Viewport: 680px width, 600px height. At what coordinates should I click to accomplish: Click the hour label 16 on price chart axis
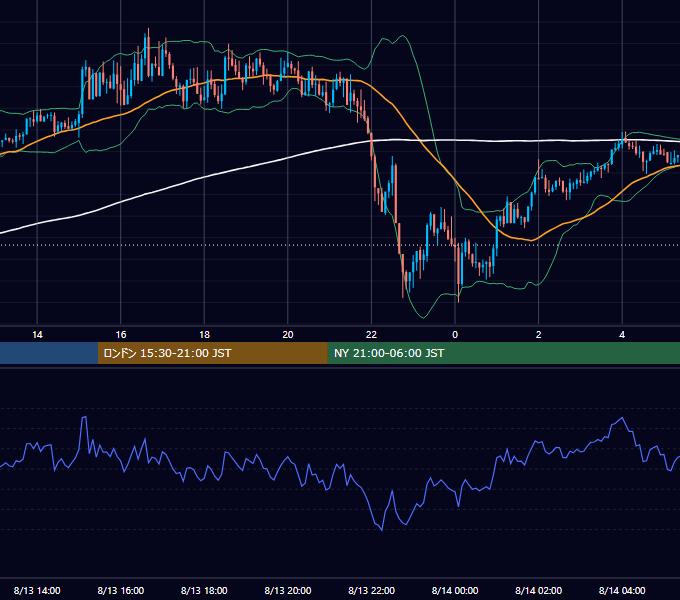pos(121,335)
